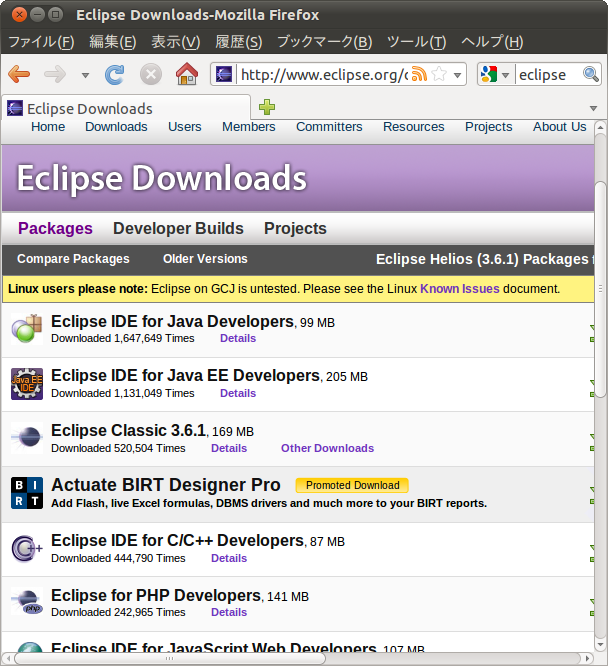This screenshot has height=666, width=608.
Task: Click the horizontal scrollbar thumb
Action: [x=170, y=659]
